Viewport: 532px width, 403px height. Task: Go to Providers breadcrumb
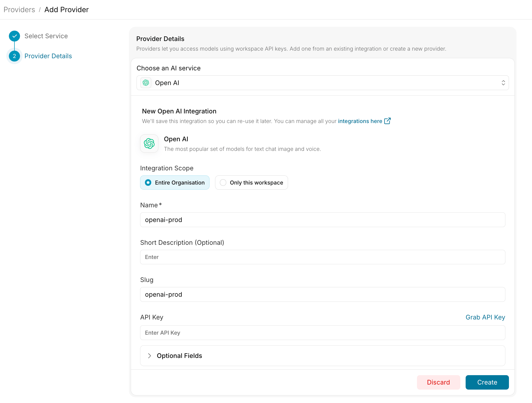click(19, 10)
